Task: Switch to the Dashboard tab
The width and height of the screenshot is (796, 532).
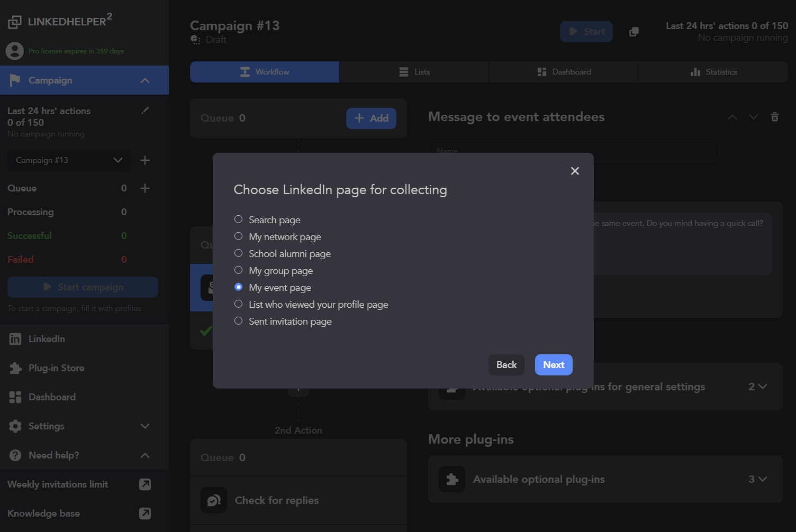Action: click(x=564, y=72)
